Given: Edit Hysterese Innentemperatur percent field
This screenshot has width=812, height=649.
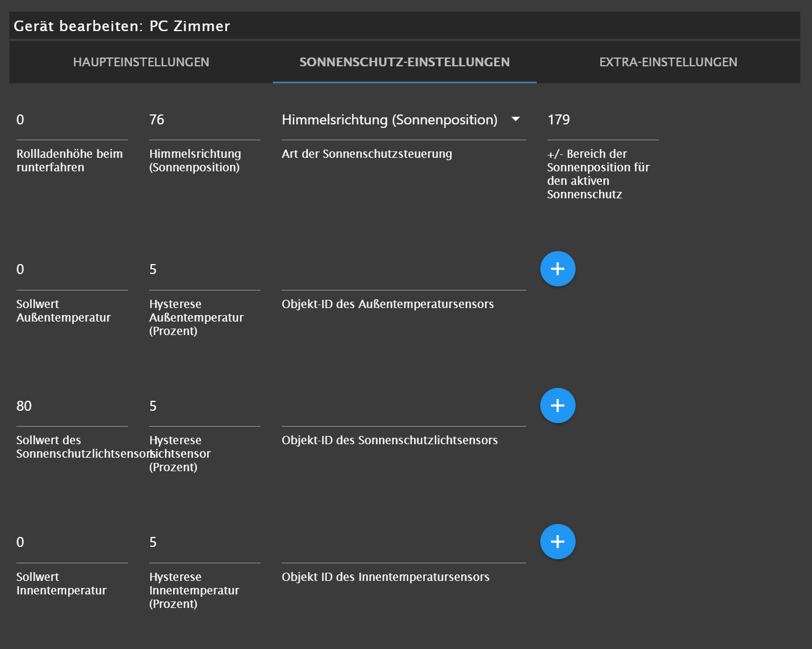Looking at the screenshot, I should (204, 543).
